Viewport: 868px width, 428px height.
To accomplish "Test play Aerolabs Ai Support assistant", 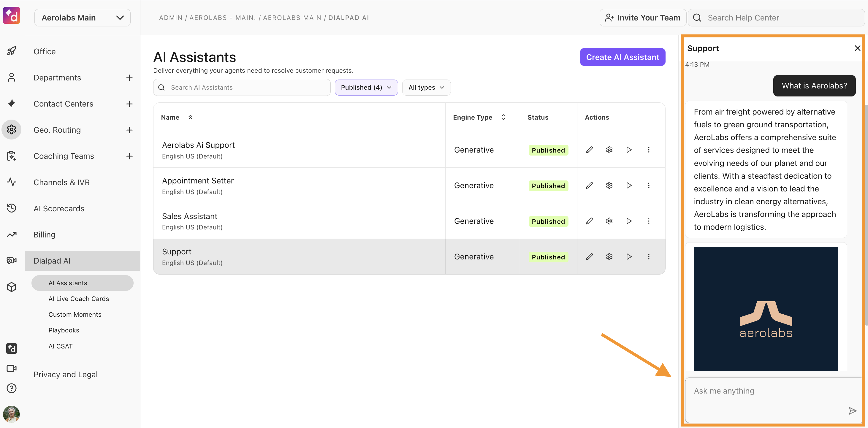I will [x=629, y=150].
